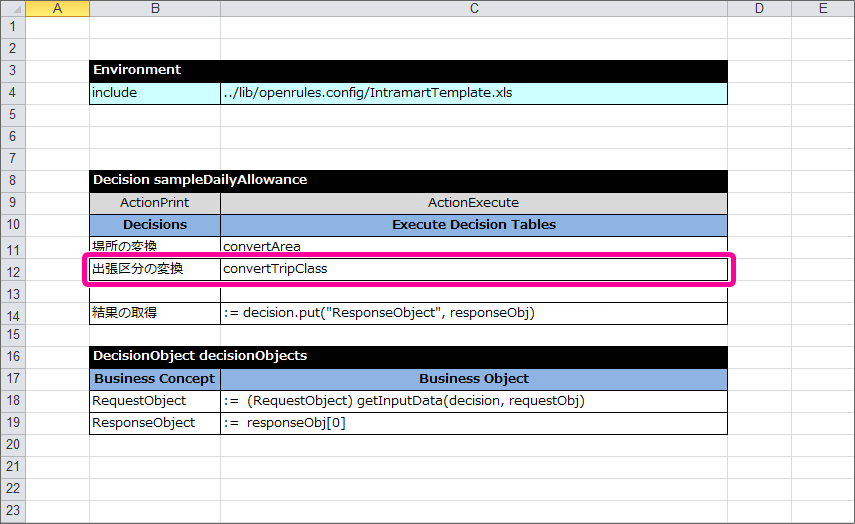
Task: Select column B header
Action: click(155, 9)
